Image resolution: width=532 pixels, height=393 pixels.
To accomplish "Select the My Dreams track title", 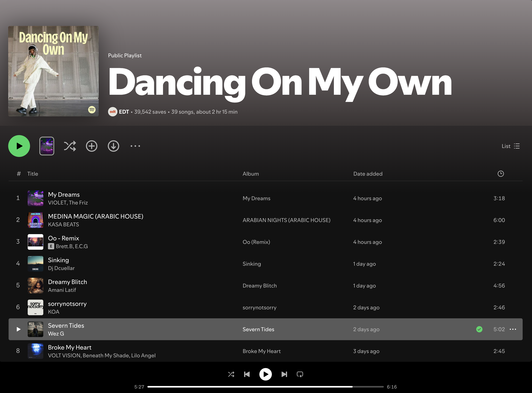I will [64, 194].
